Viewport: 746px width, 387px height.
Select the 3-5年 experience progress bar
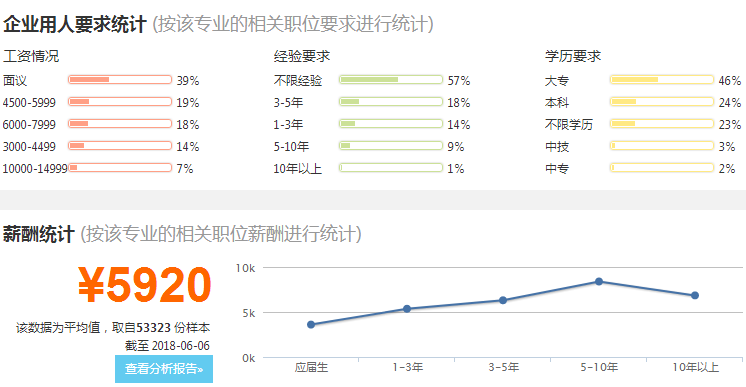(391, 101)
